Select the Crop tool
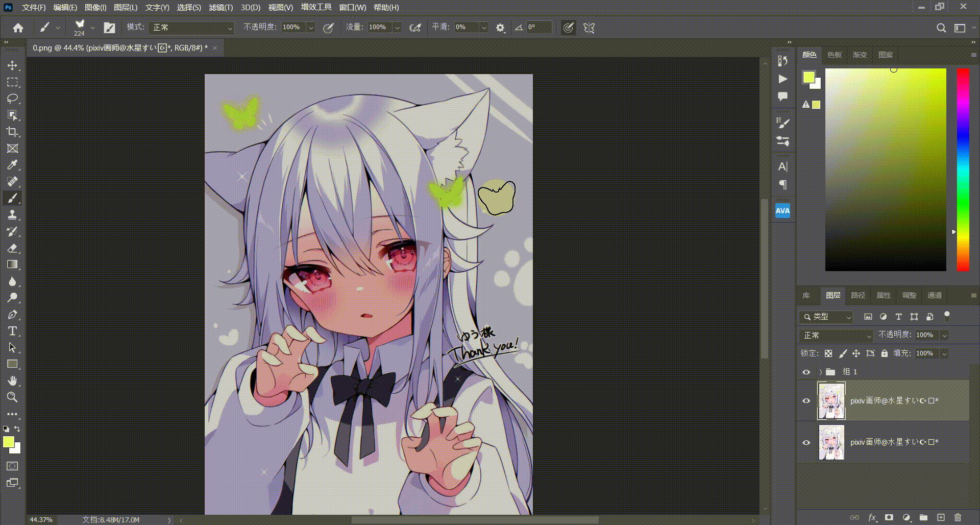Screen dimensions: 980x525 click(12, 132)
